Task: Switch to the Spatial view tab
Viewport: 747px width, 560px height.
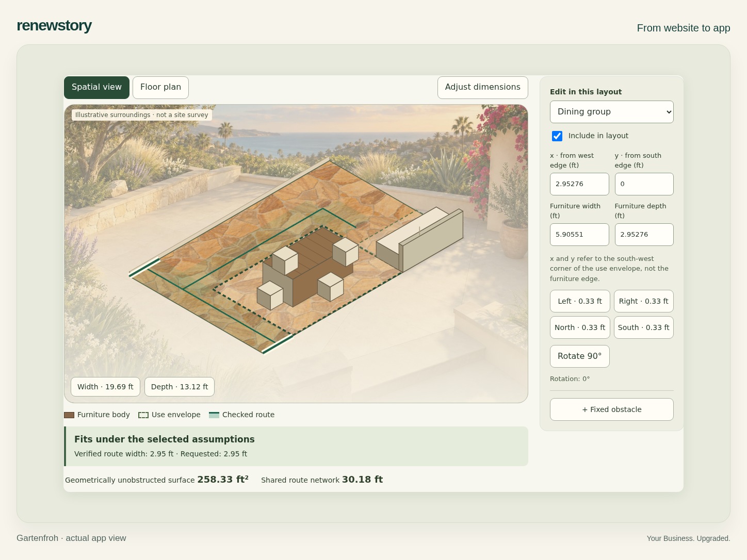Action: (96, 87)
